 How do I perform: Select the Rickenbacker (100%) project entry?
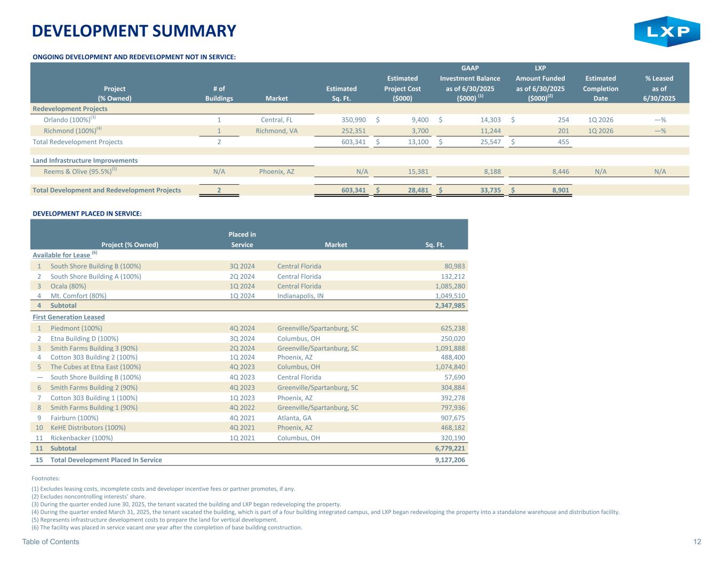point(82,438)
